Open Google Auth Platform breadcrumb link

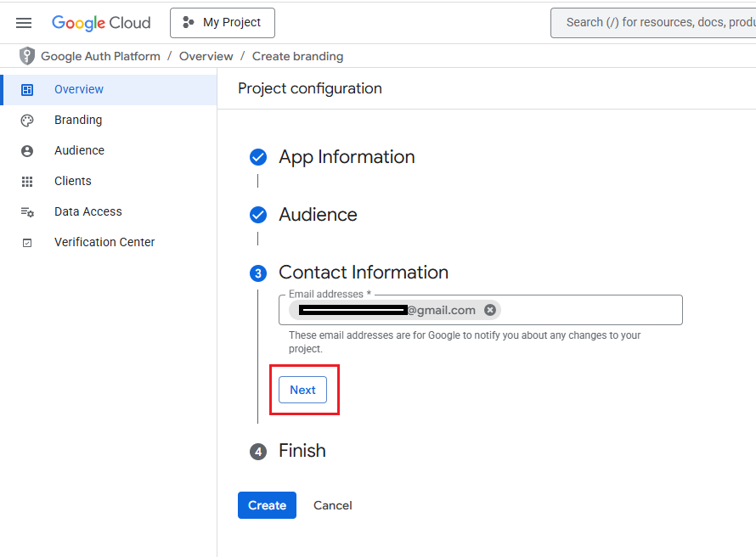point(100,56)
